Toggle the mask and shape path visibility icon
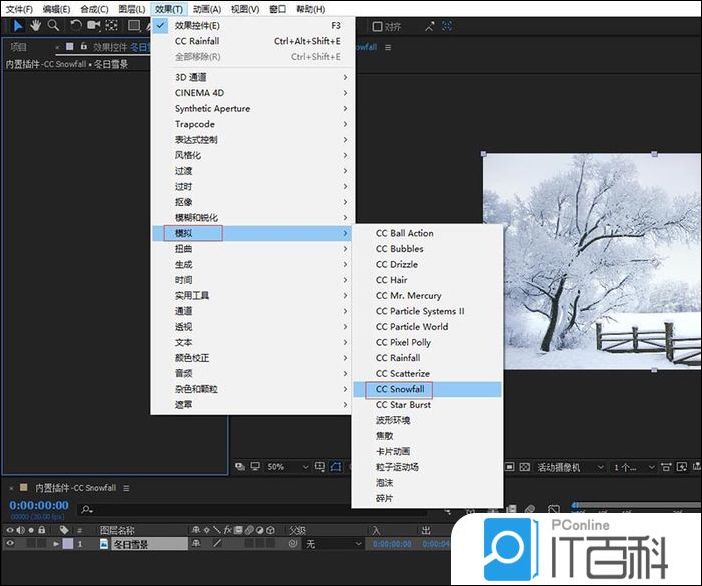Image resolution: width=702 pixels, height=586 pixels. (336, 467)
